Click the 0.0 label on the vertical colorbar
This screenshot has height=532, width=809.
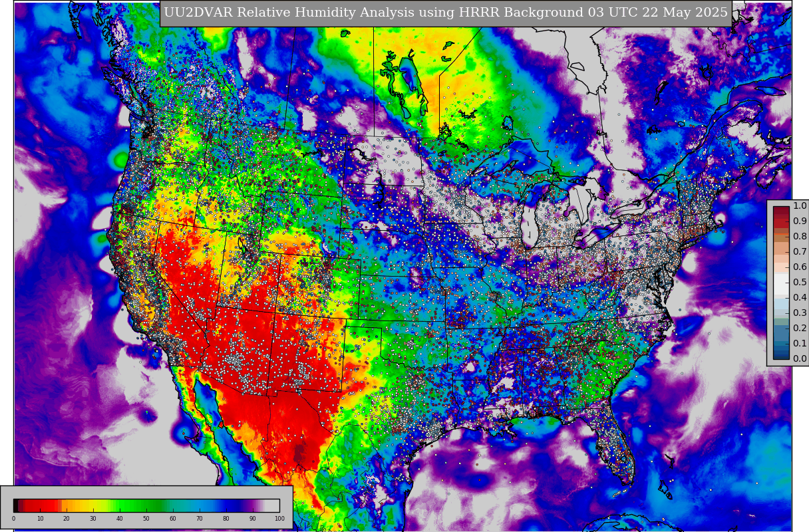click(x=800, y=359)
